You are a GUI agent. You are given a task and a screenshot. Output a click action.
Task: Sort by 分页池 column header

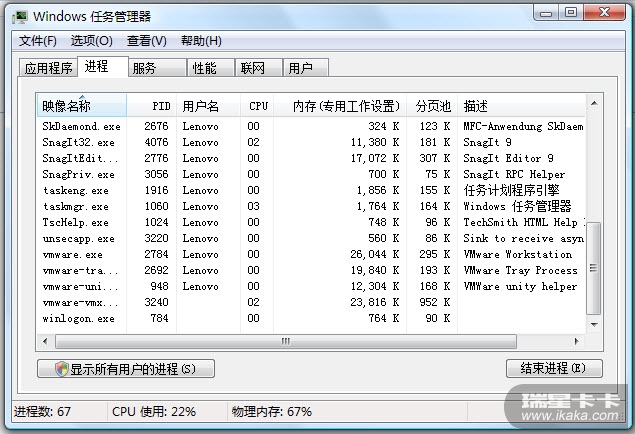432,106
